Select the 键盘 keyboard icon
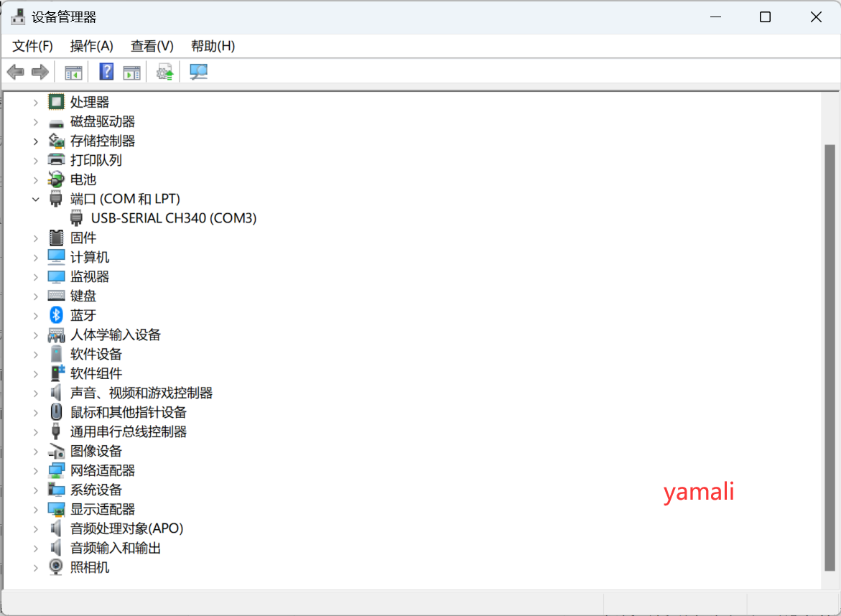The height and width of the screenshot is (616, 841). coord(56,296)
